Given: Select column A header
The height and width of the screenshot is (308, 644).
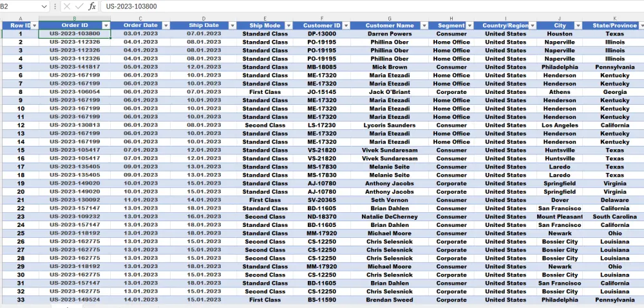Looking at the screenshot, I should click(21, 19).
